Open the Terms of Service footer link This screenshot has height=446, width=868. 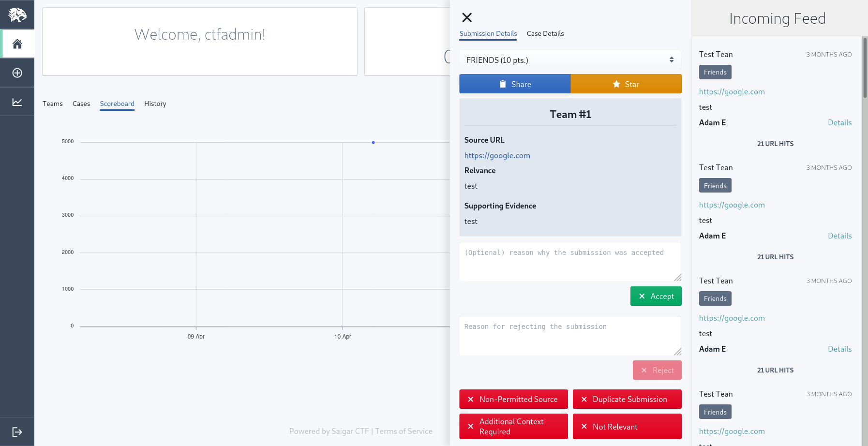click(x=404, y=431)
